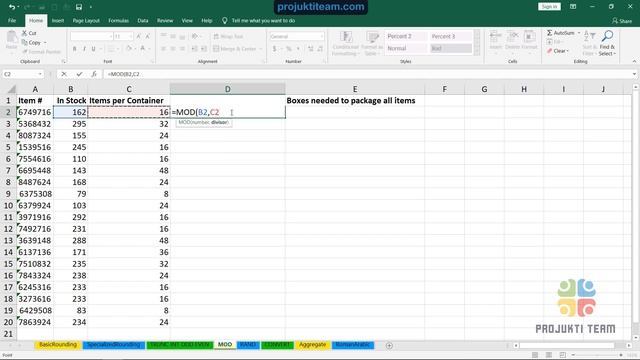Screen dimensions: 640x360
Task: Click the Sort & Filter icon
Action: pos(589,36)
